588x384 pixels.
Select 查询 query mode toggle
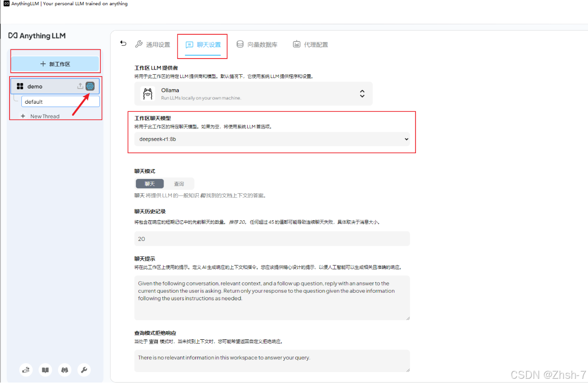point(179,184)
